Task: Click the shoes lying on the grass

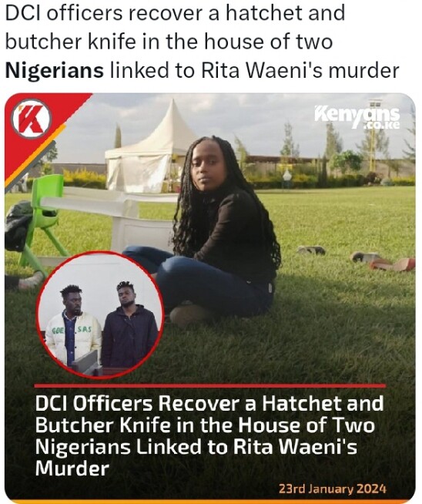Action: point(356,257)
